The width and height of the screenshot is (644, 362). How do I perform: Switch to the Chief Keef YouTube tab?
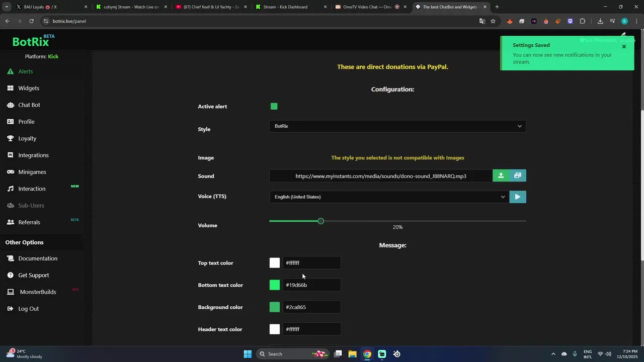point(211,7)
